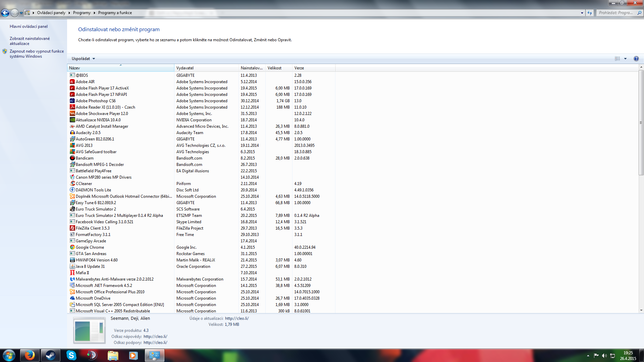Expand the address bar history dropdown

582,13
